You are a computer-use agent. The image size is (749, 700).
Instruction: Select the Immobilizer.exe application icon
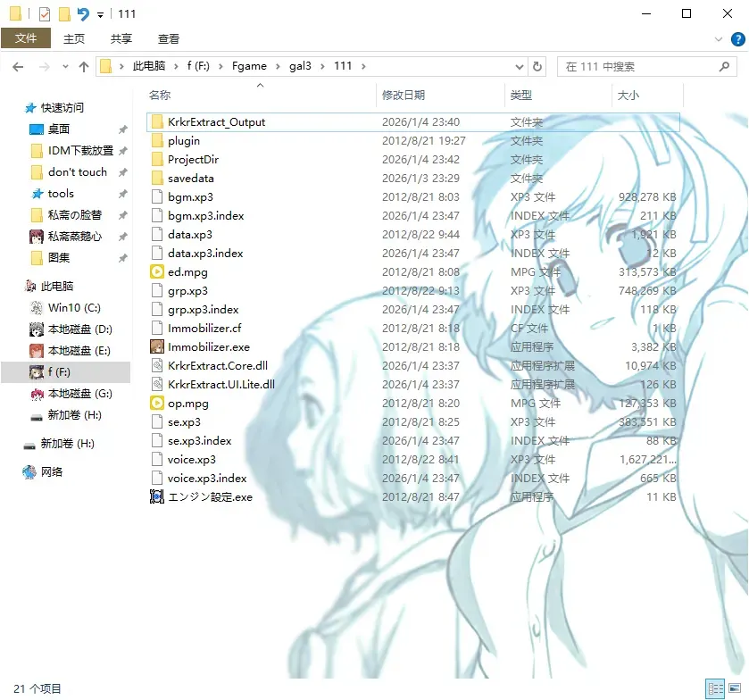157,347
